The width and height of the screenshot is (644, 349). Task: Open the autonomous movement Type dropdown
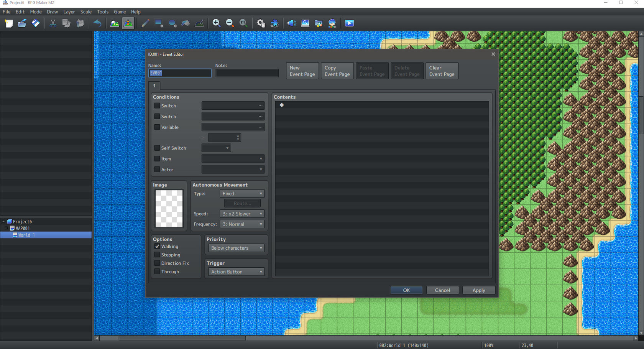pyautogui.click(x=242, y=193)
